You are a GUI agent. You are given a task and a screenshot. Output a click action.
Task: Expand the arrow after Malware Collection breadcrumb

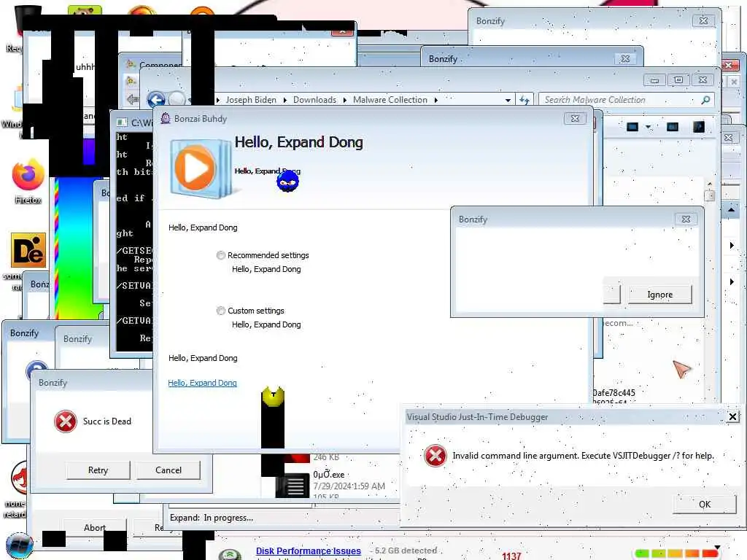(x=436, y=100)
